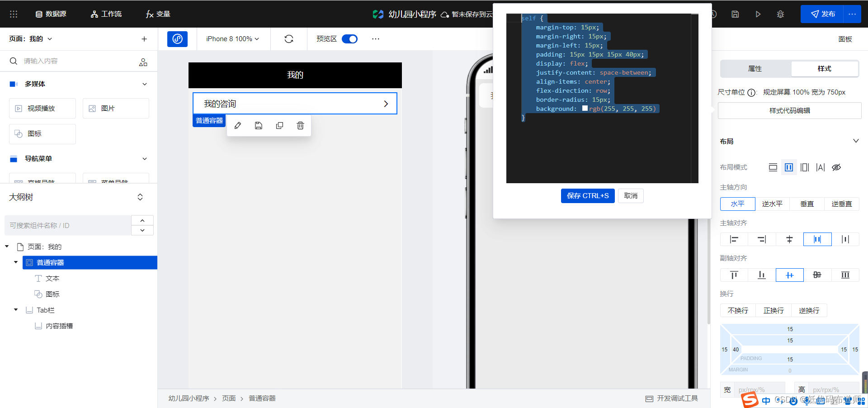Select 正换行 wrap option
Screen dimensions: 868x408
click(x=774, y=311)
